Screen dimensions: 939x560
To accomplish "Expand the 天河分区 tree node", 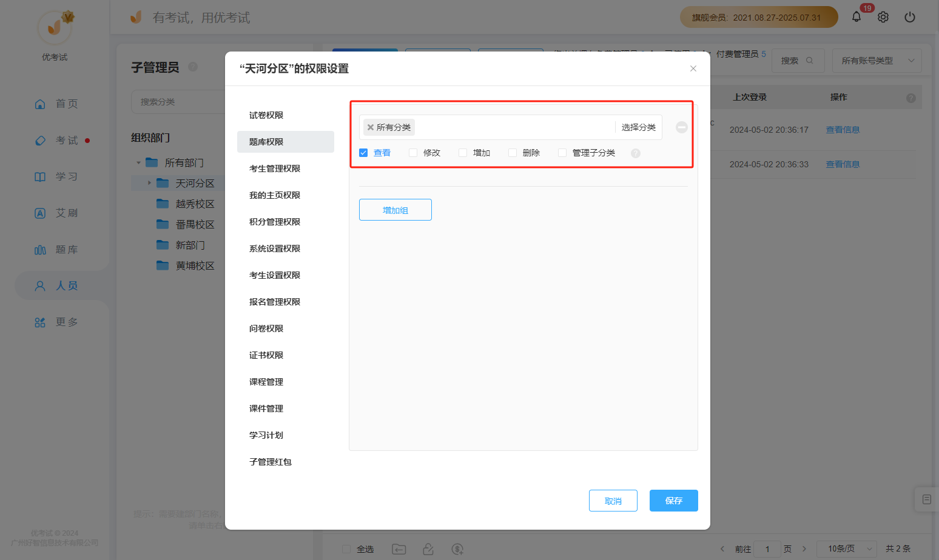I will (x=150, y=183).
